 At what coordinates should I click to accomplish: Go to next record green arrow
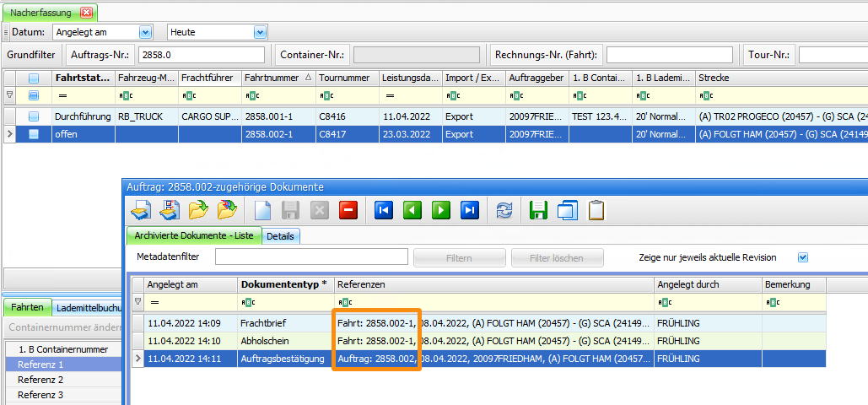tap(441, 210)
